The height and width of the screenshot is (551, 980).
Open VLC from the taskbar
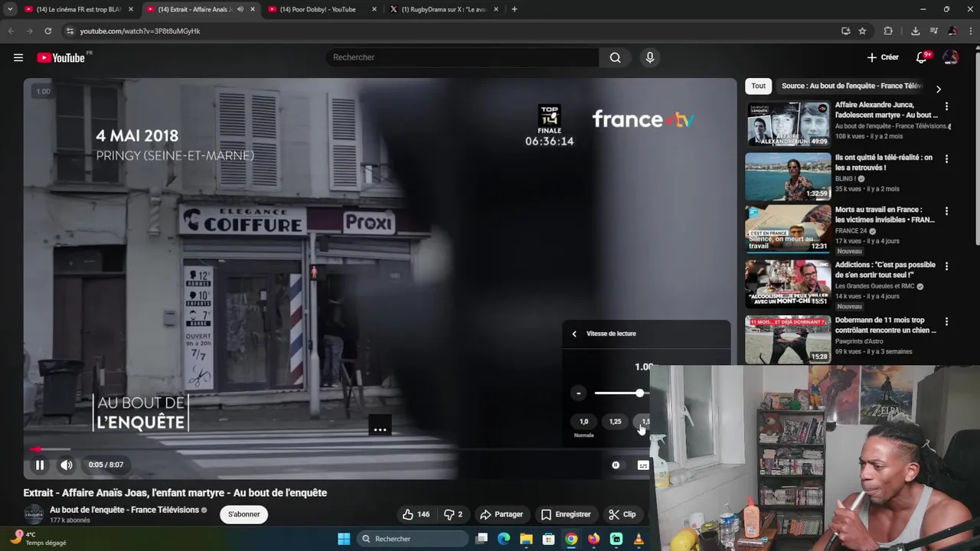pos(639,539)
